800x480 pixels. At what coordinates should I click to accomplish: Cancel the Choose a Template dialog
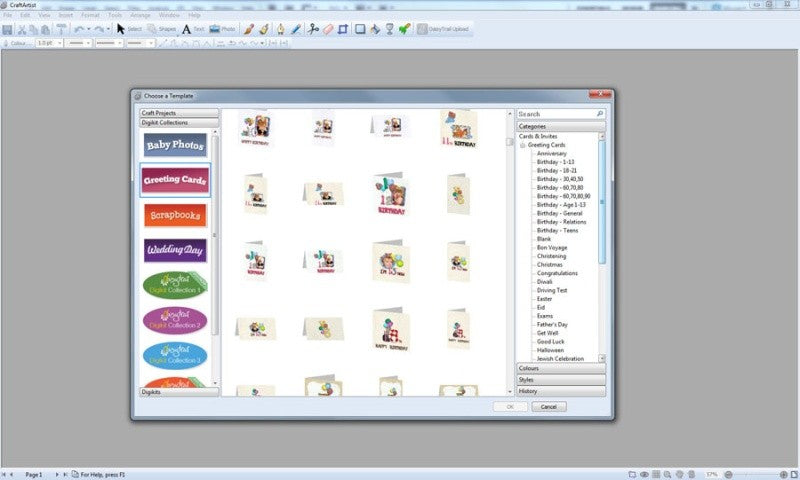(548, 407)
